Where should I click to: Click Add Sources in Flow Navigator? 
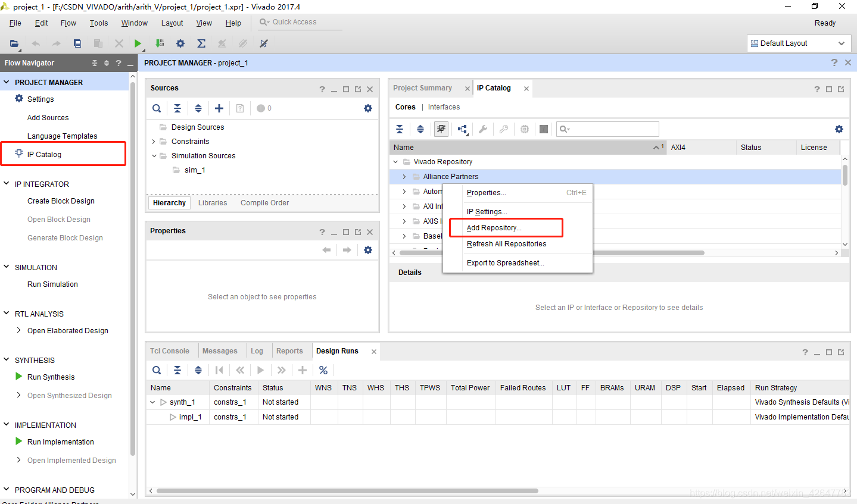(48, 118)
